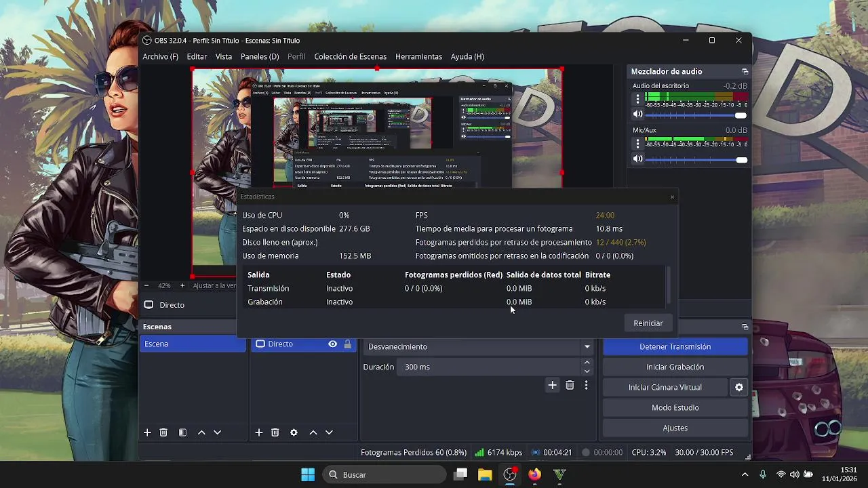
Task: Toggle the lock on Directo source
Action: (x=348, y=344)
